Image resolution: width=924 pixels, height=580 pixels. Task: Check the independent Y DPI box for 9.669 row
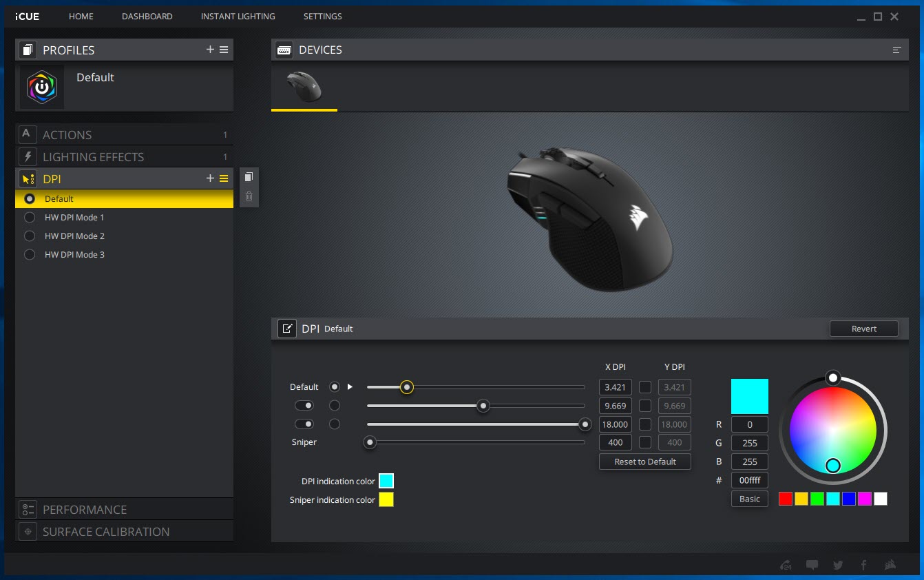[645, 406]
